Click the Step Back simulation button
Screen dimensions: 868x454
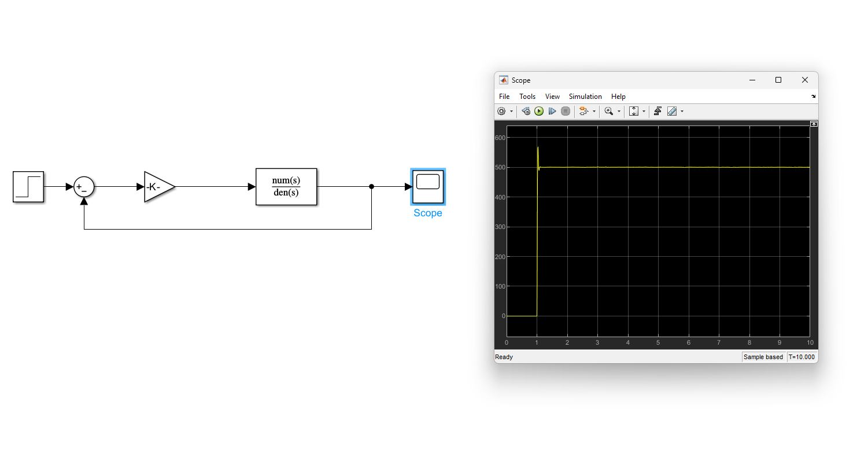[526, 111]
